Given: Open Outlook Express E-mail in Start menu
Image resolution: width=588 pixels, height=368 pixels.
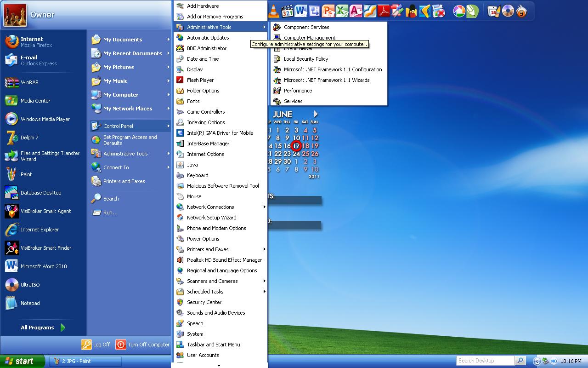Looking at the screenshot, I should (44, 60).
